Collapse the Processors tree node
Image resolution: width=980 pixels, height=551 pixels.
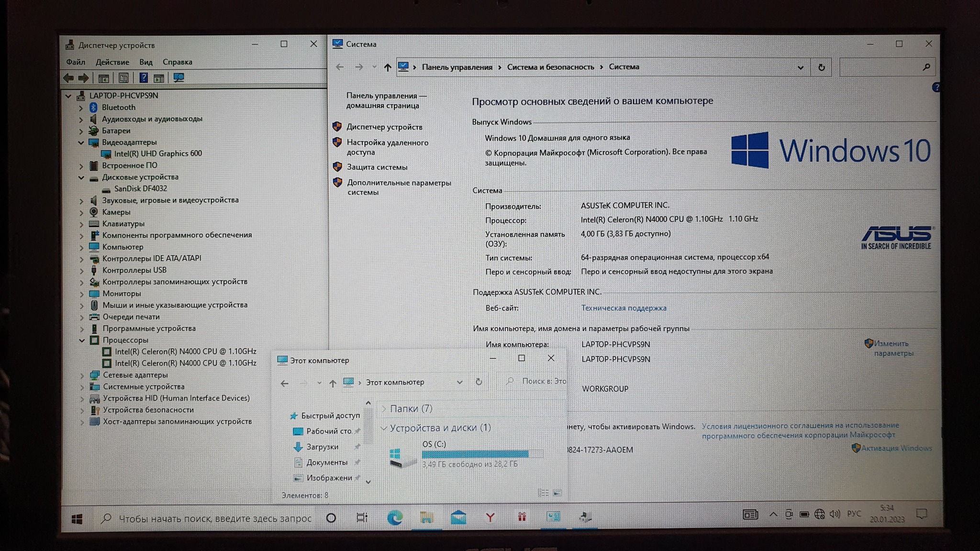[x=81, y=341]
